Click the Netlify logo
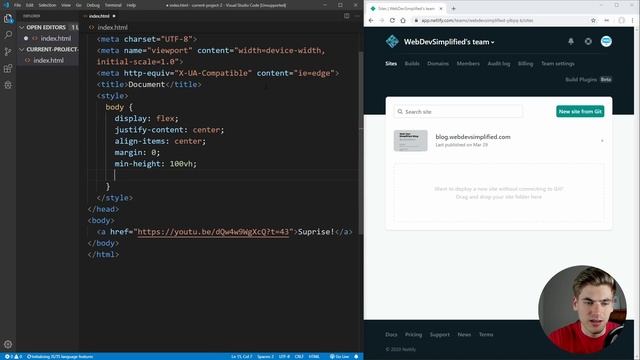Screen dimensions: 640x360 (x=392, y=41)
